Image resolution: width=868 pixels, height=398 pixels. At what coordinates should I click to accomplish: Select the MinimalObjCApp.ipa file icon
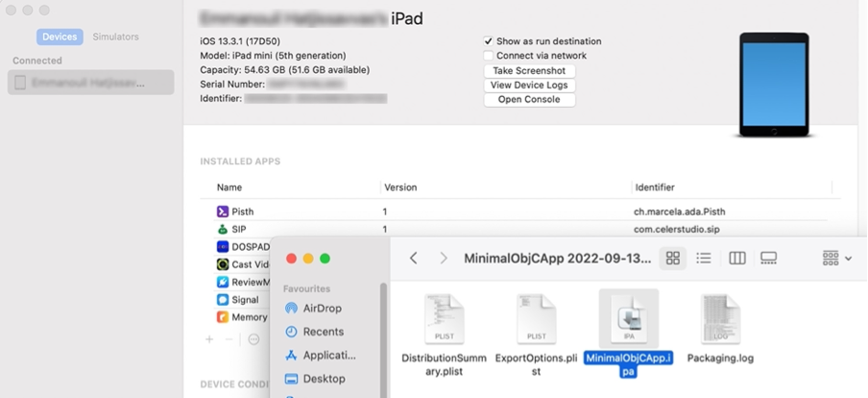tap(629, 319)
